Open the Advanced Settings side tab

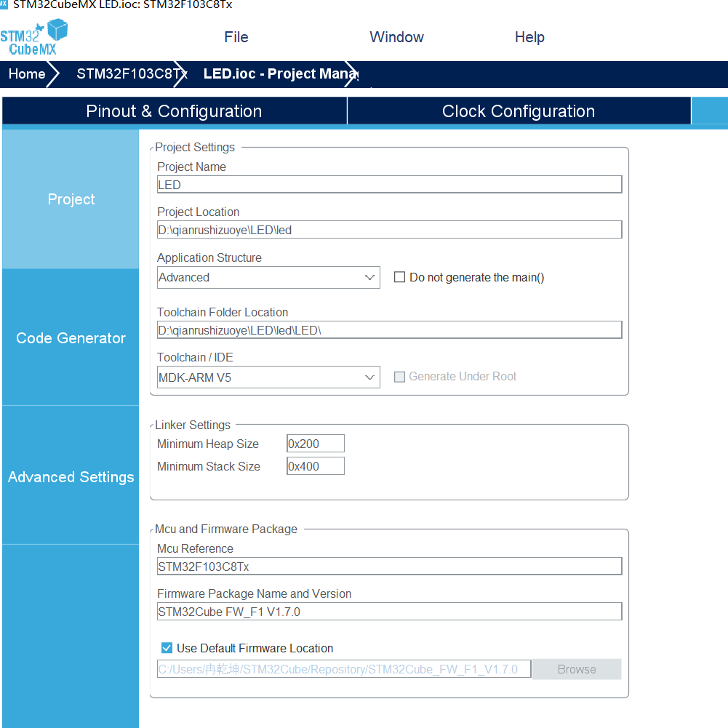71,477
